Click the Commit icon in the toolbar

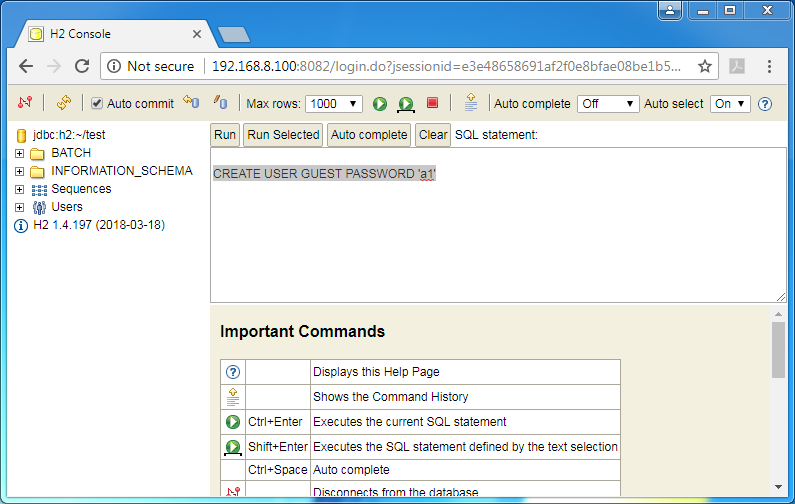(x=220, y=102)
